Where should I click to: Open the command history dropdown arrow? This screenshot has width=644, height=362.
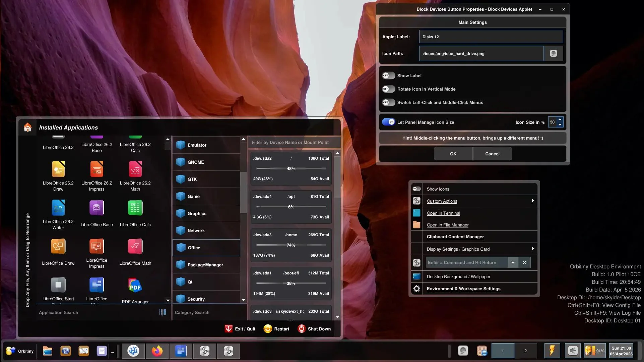click(513, 262)
